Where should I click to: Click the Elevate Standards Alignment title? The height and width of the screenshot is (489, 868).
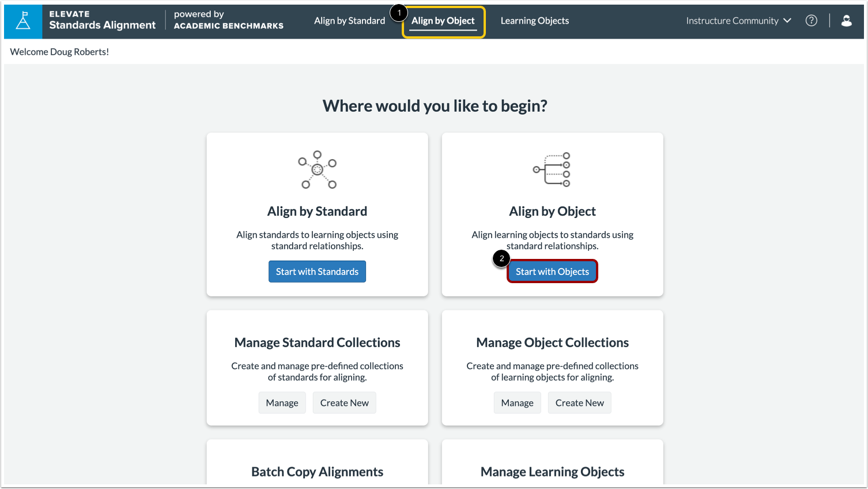102,20
